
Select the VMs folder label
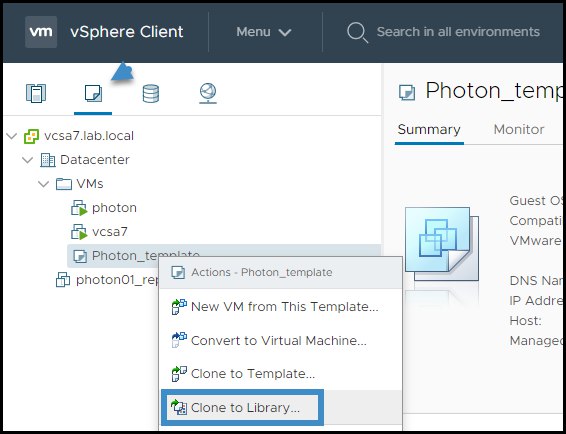(90, 184)
